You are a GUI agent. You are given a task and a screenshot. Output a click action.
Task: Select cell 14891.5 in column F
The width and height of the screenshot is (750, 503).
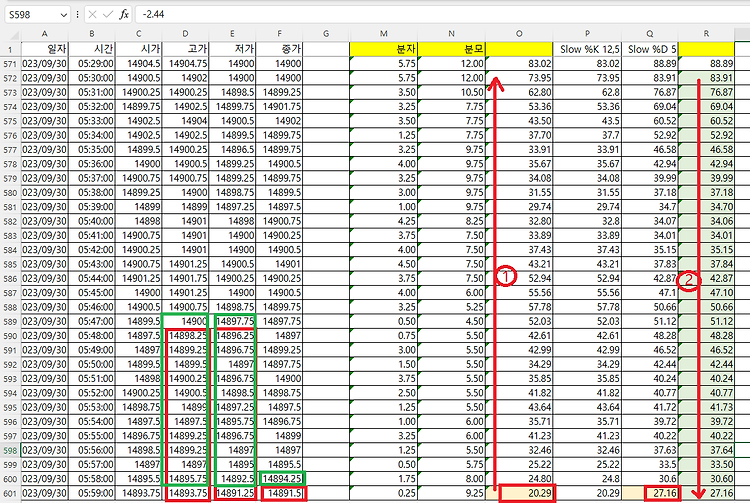279,493
